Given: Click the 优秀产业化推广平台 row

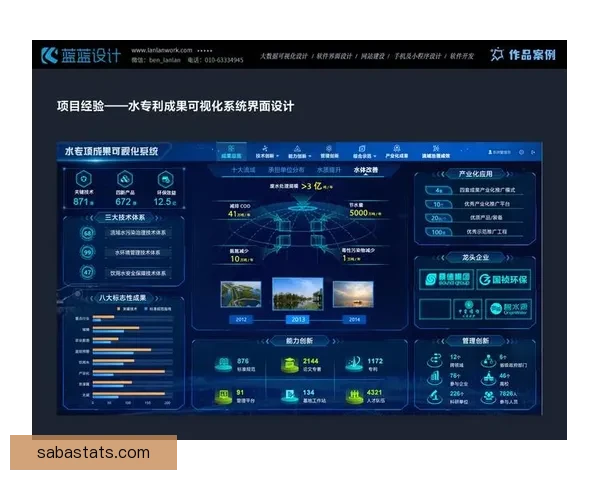Looking at the screenshot, I should click(x=473, y=204).
